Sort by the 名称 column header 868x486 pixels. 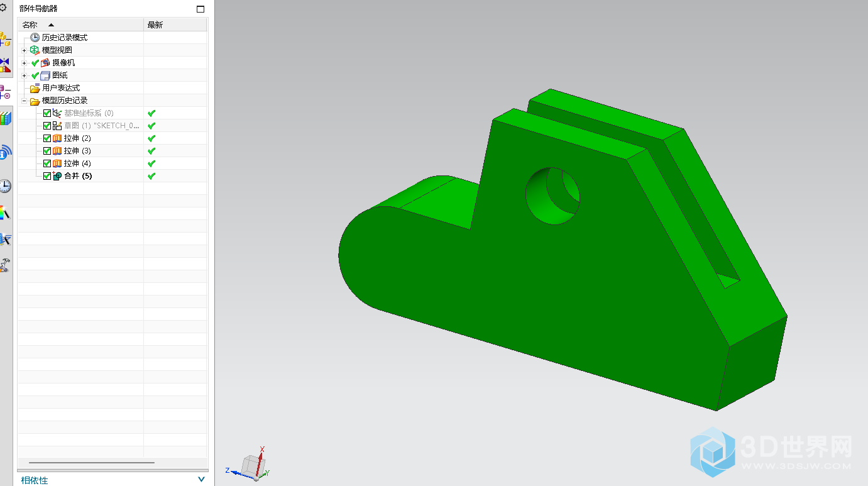(x=80, y=25)
